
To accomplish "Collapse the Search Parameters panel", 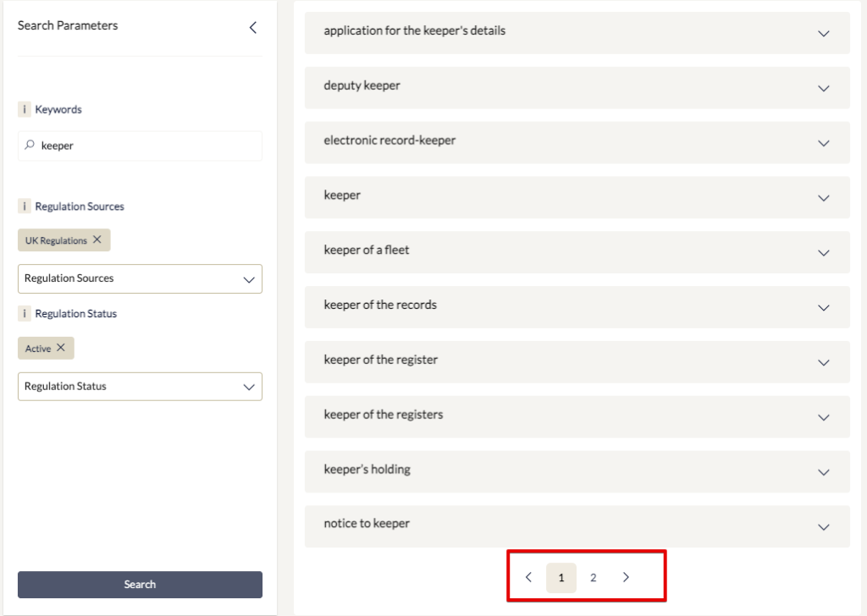I will pos(253,28).
